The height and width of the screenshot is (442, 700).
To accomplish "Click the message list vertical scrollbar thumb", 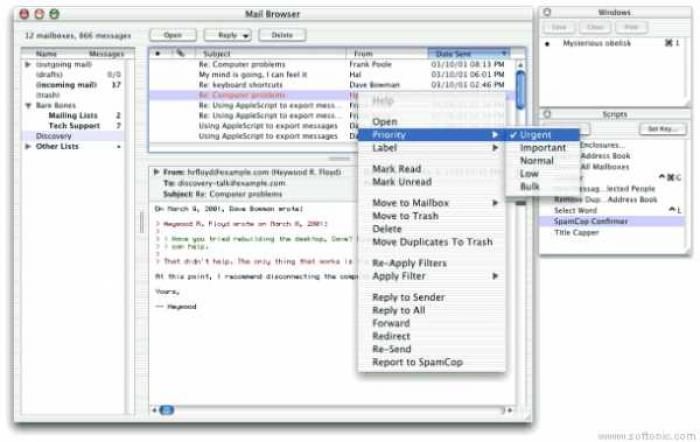I will tap(521, 89).
